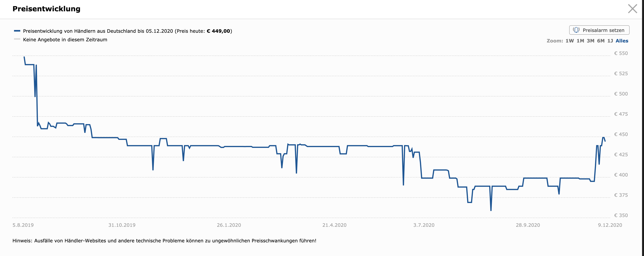Click the 9.12.2020 date axis label
The width and height of the screenshot is (644, 256).
coord(610,225)
